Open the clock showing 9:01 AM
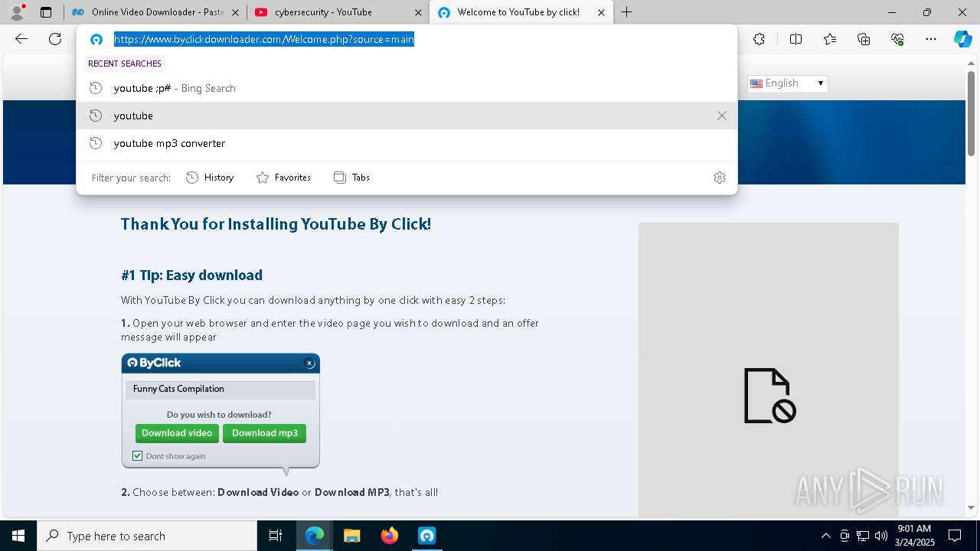Viewport: 980px width, 551px height. point(914,536)
